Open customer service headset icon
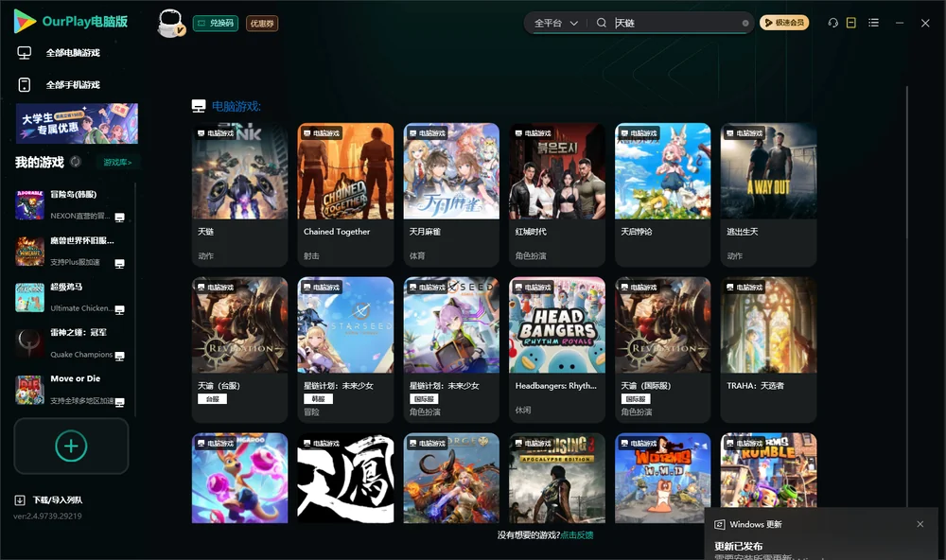Screen dimensions: 946x560 coord(833,23)
